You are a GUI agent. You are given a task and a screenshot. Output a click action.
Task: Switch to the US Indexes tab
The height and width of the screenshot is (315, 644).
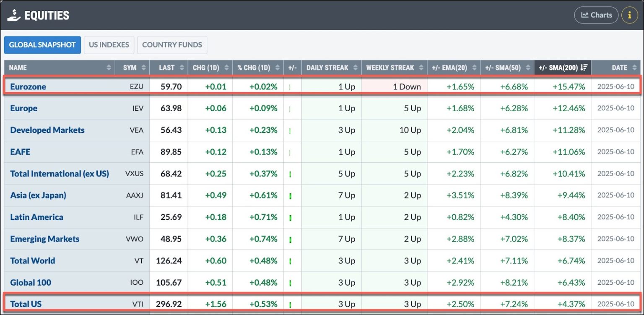click(x=109, y=45)
